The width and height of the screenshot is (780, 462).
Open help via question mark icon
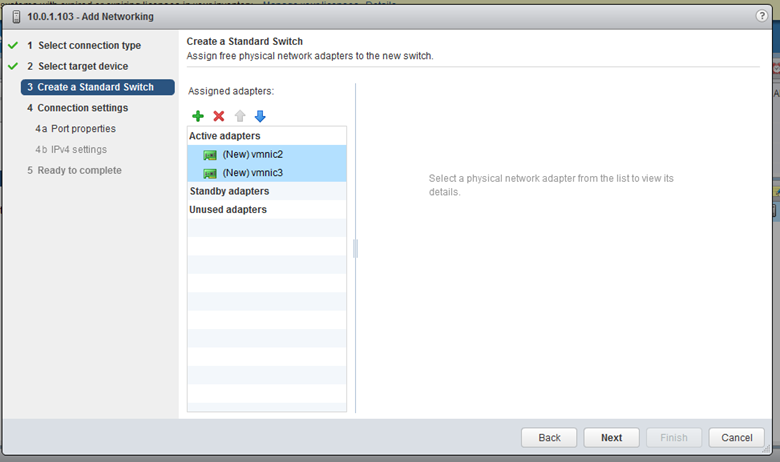pos(761,16)
